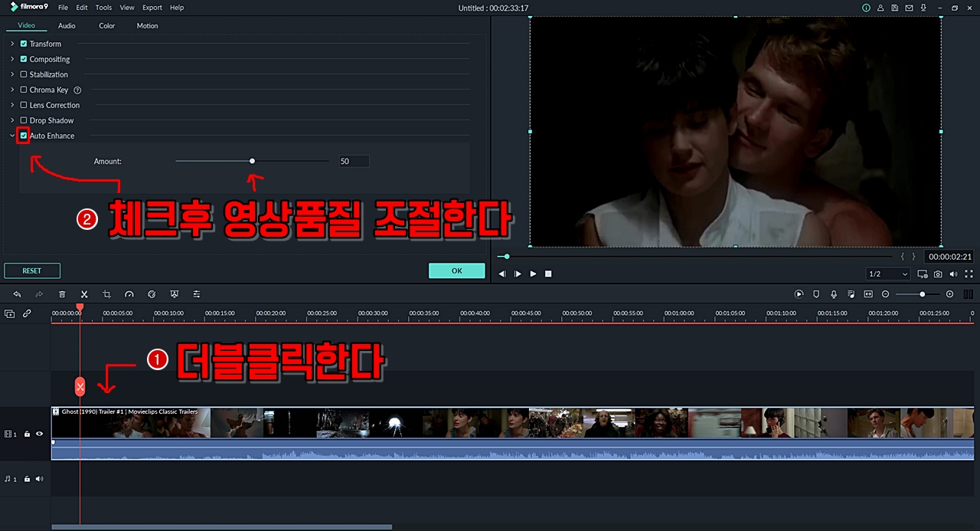Click the info icon in title bar
980x531 pixels.
[x=866, y=8]
